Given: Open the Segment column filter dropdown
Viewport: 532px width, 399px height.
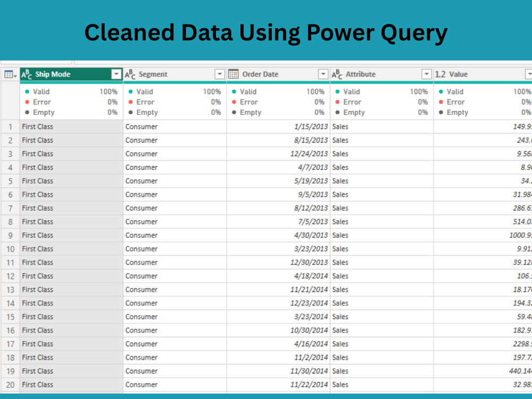Looking at the screenshot, I should [x=220, y=74].
